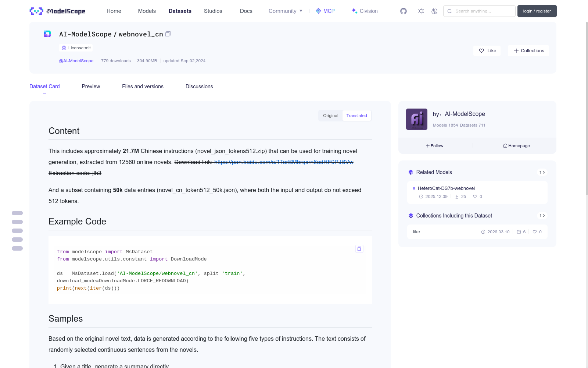Expand the Community dropdown menu
The width and height of the screenshot is (588, 368).
286,11
